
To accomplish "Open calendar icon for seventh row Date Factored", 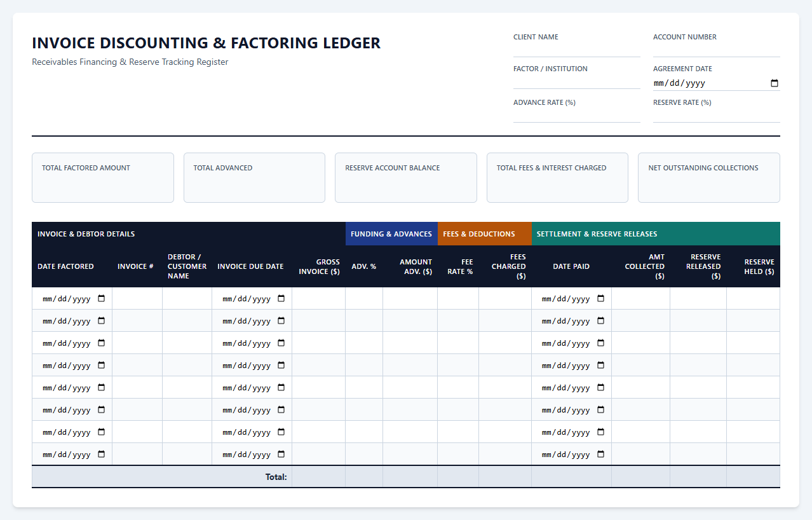I will click(x=102, y=432).
